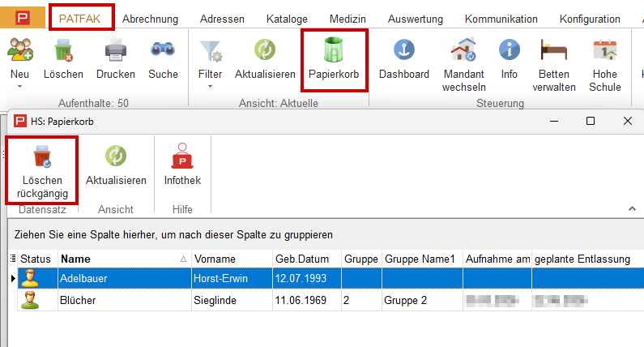Click the Löschen trash icon in main ribbon
644x347 pixels.
[x=63, y=51]
